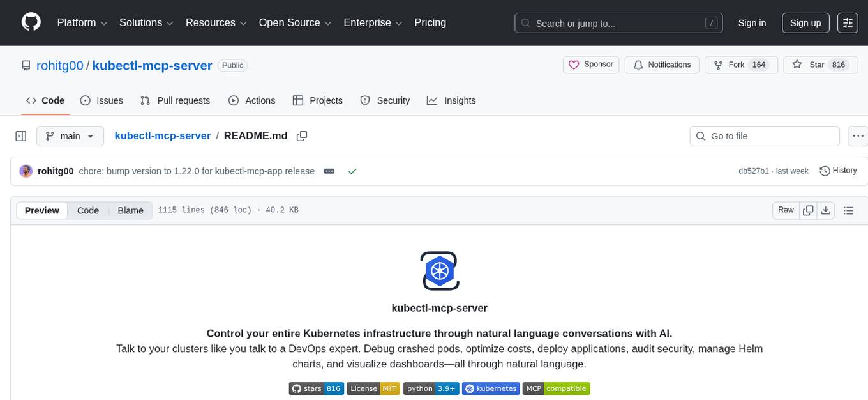The height and width of the screenshot is (400, 868).
Task: Expand the commit message ellipsis
Action: [x=329, y=171]
